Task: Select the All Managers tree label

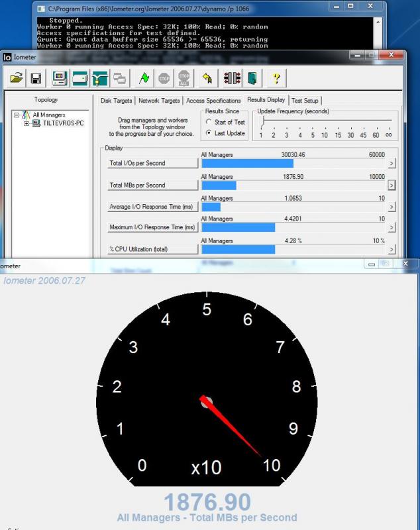Action: [x=48, y=115]
